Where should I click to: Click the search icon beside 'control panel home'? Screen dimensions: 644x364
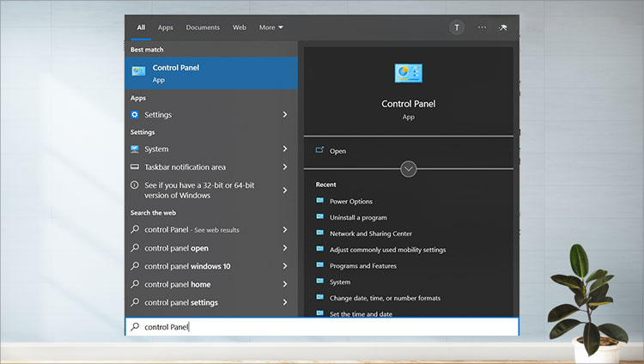135,284
